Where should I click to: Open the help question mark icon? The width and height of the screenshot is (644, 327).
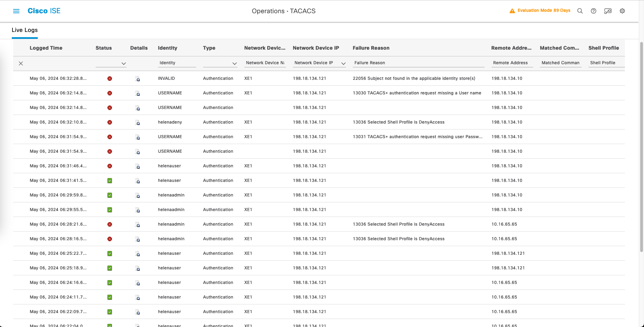pyautogui.click(x=593, y=11)
